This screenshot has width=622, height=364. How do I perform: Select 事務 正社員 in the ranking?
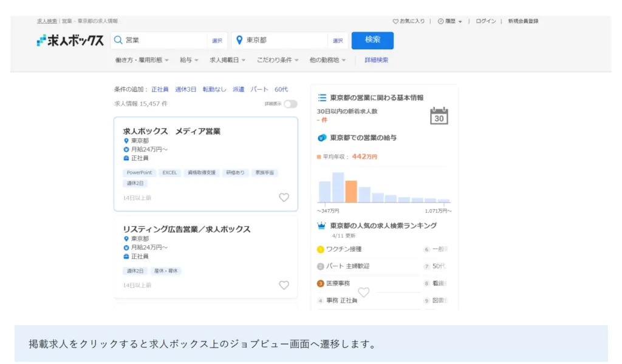[x=341, y=301]
